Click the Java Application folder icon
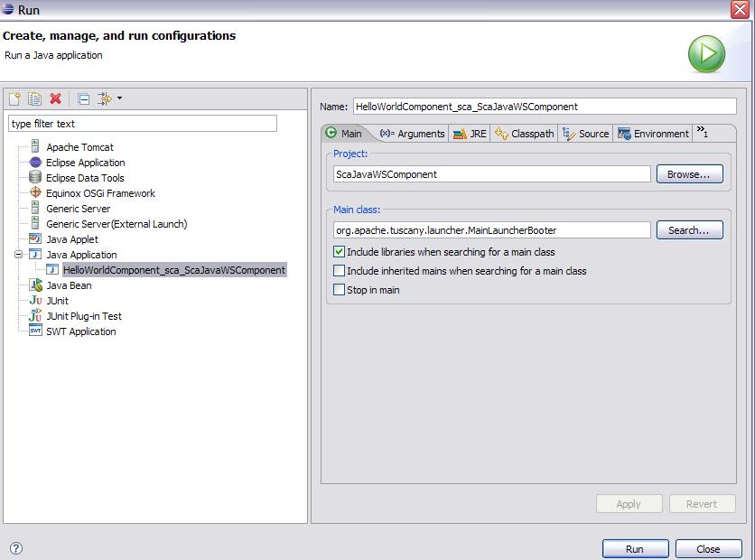Screen dimensions: 755x560 (x=35, y=254)
